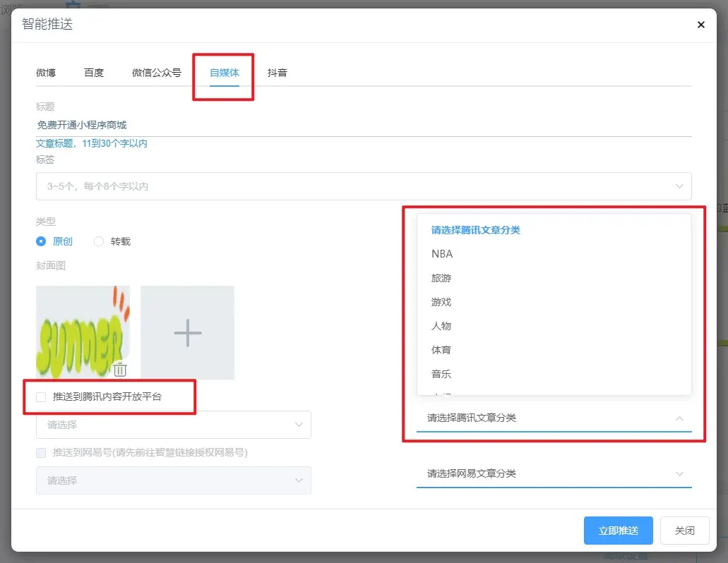The width and height of the screenshot is (728, 563).
Task: Switch to the 微博 tab
Action: coord(46,73)
